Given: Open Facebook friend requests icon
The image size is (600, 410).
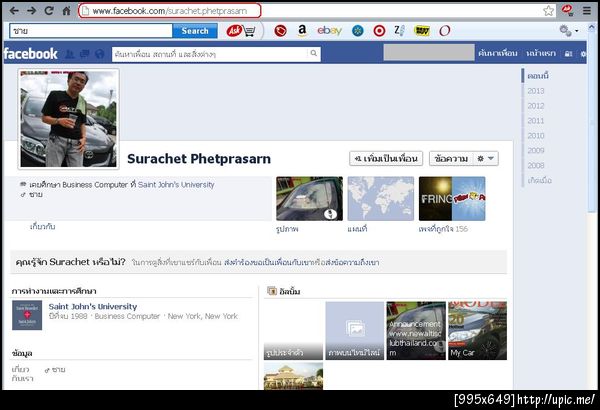Looking at the screenshot, I should tap(70, 54).
